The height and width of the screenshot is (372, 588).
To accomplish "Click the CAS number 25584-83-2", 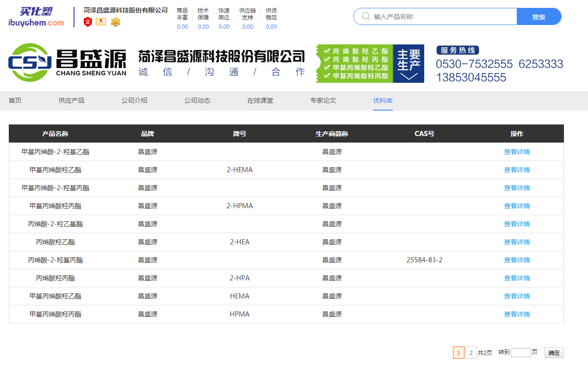I will [424, 260].
